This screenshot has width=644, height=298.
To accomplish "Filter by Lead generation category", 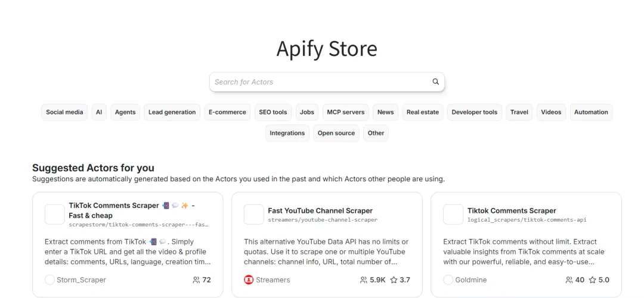I will [172, 112].
